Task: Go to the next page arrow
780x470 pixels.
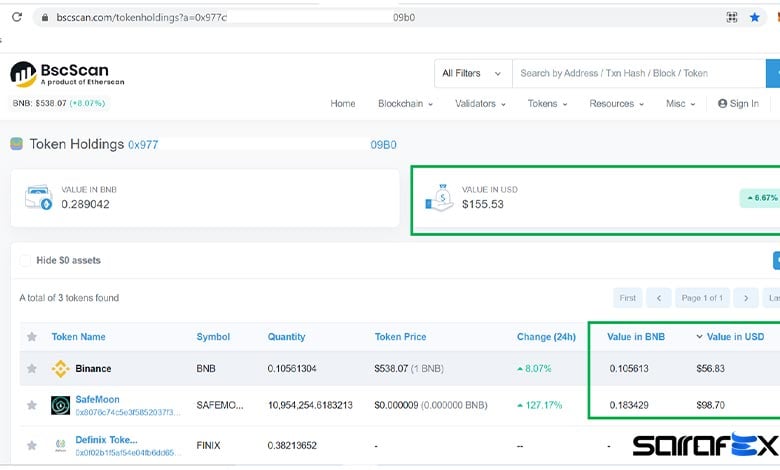Action: [746, 298]
